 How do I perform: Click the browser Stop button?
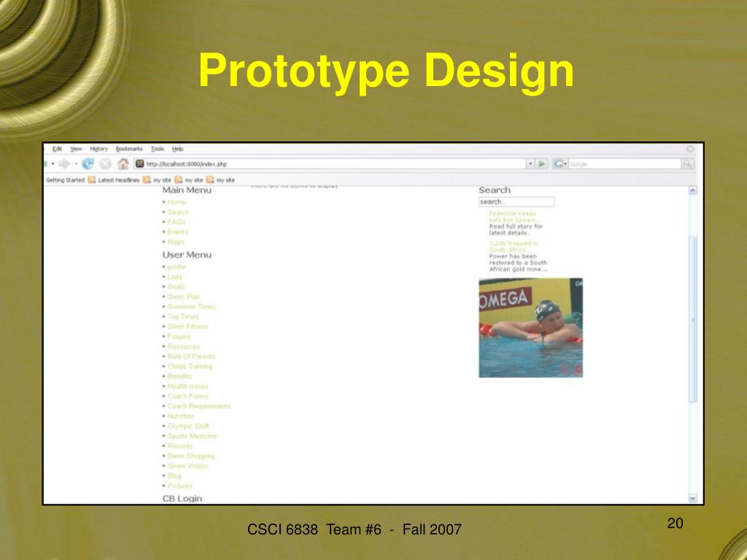pos(105,164)
